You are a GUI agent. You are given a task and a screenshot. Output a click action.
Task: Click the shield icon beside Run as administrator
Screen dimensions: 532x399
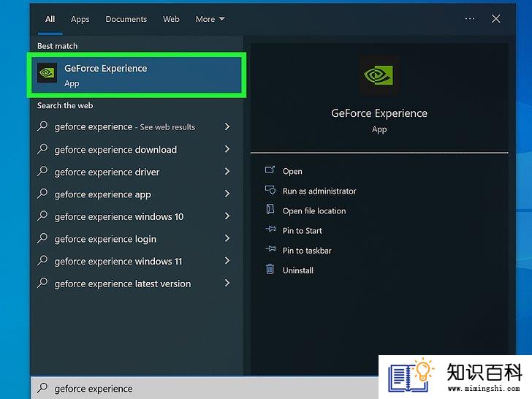click(x=270, y=190)
